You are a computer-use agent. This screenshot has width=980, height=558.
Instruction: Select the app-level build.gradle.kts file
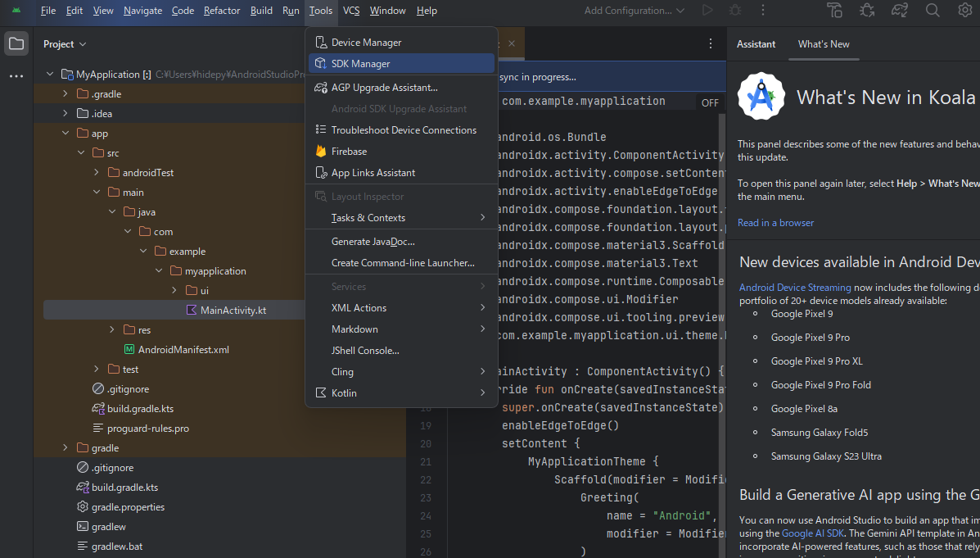140,409
